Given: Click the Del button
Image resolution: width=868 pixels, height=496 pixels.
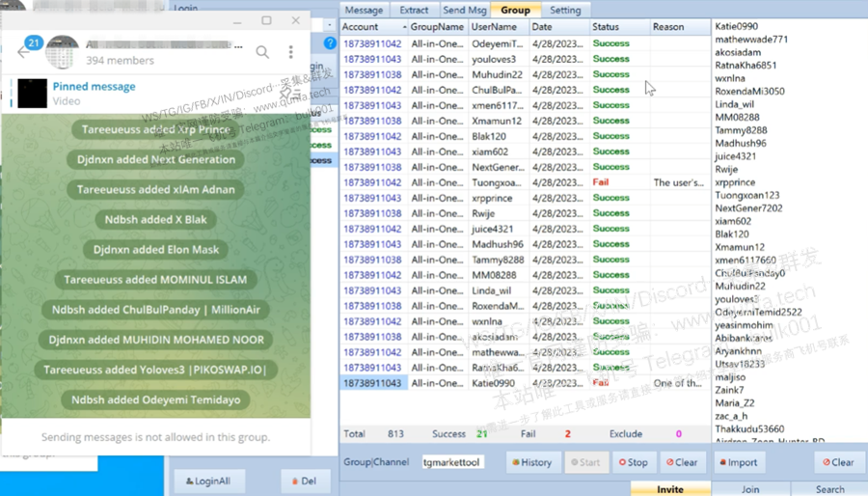Looking at the screenshot, I should coord(305,482).
